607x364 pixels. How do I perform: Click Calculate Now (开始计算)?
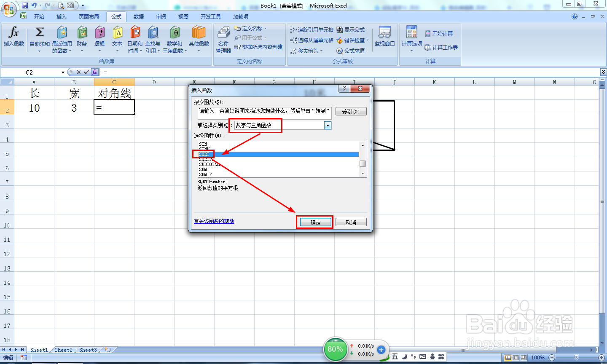tap(439, 33)
